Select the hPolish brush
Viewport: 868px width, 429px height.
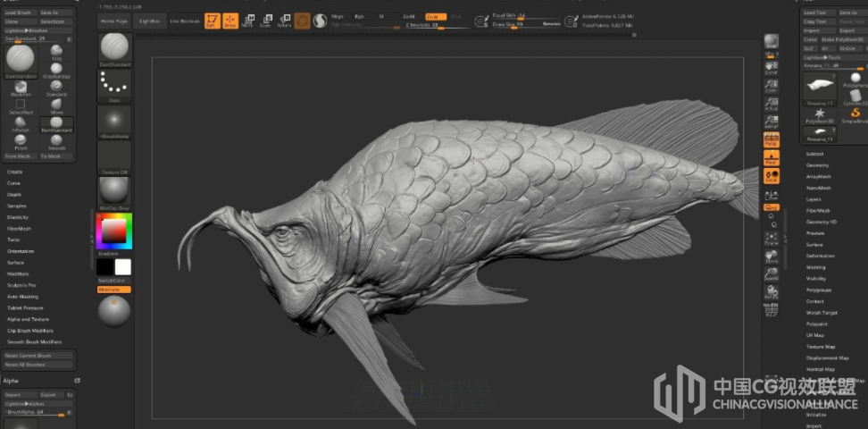21,124
